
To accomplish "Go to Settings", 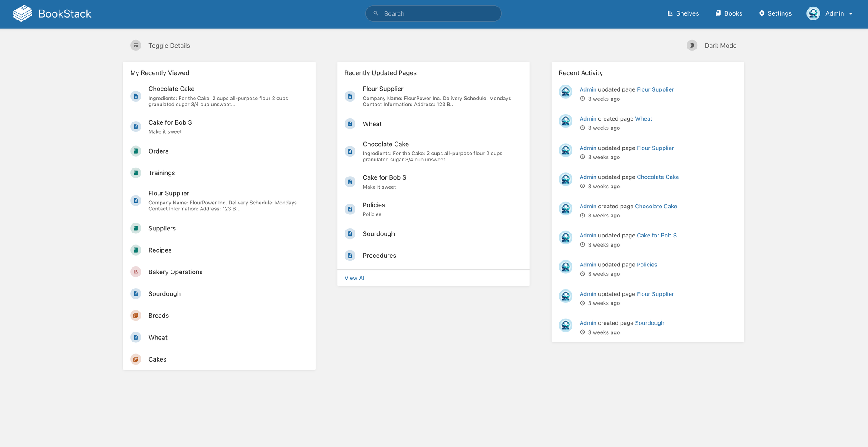I will [x=775, y=13].
